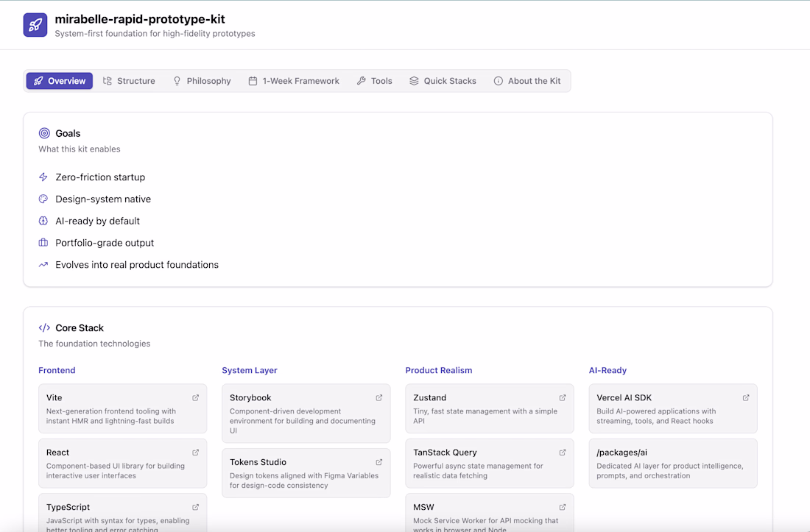The width and height of the screenshot is (810, 532).
Task: Click the rocket logo icon in header
Action: [35, 25]
